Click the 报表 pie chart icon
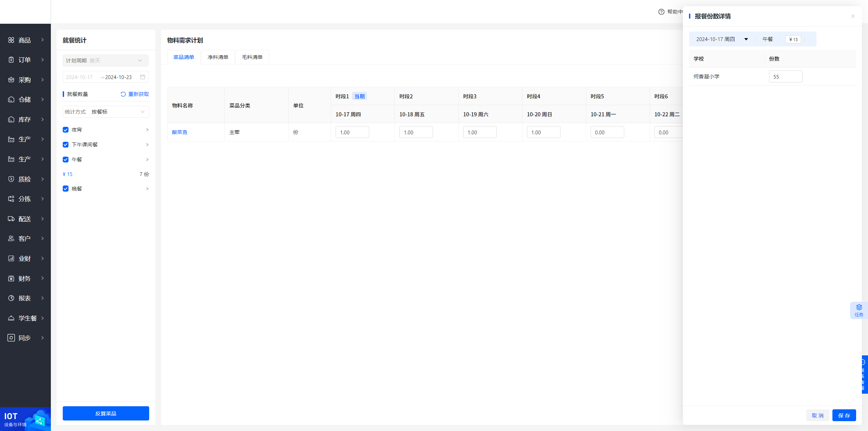The height and width of the screenshot is (431, 868). (11, 298)
